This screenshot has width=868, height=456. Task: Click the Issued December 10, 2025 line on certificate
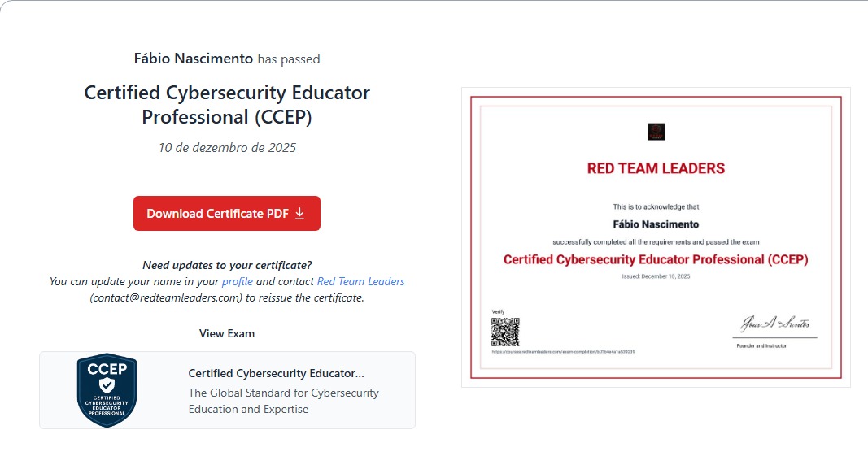coord(656,276)
